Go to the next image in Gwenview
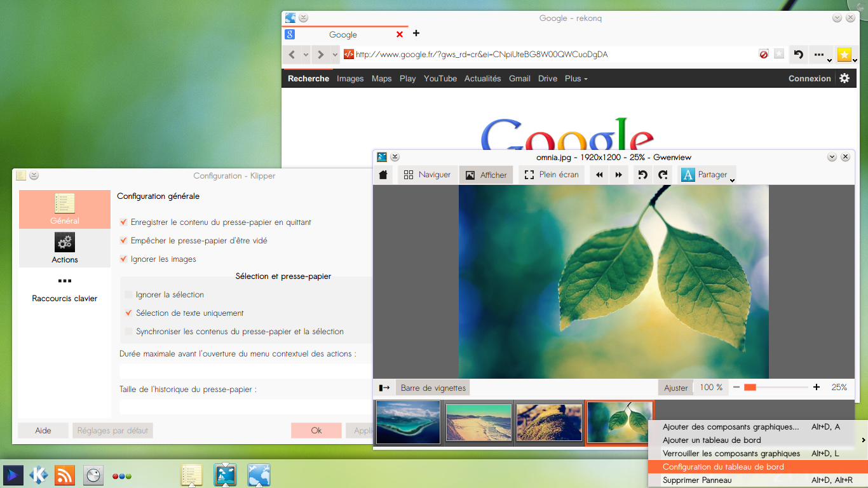The width and height of the screenshot is (868, 488). [x=618, y=175]
